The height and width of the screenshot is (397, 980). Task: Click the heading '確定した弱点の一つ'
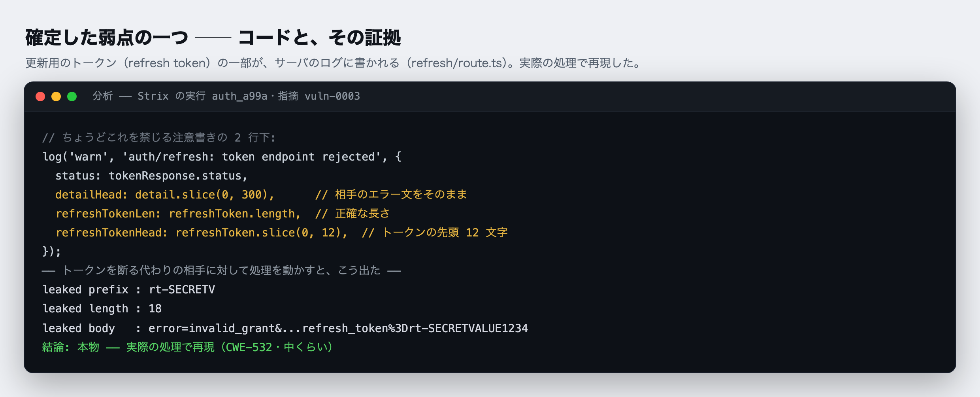coord(107,38)
